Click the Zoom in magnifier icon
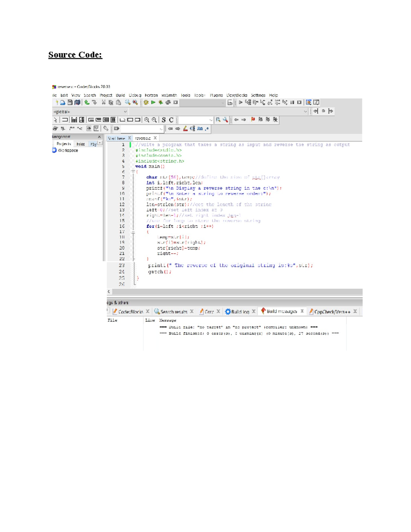 coord(147,120)
